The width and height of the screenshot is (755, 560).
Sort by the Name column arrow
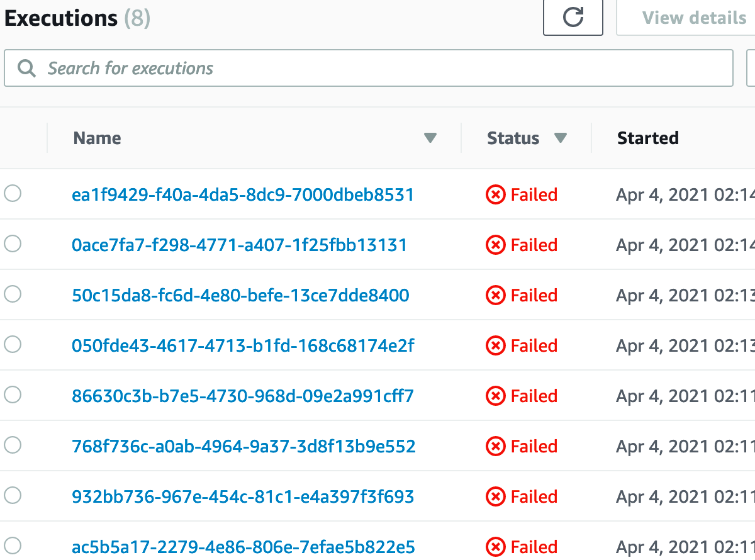pyautogui.click(x=430, y=138)
